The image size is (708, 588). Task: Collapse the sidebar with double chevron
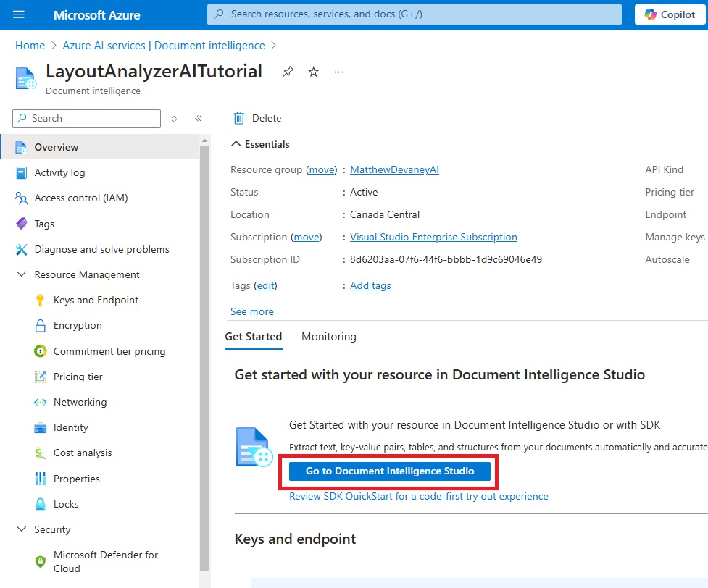[198, 119]
